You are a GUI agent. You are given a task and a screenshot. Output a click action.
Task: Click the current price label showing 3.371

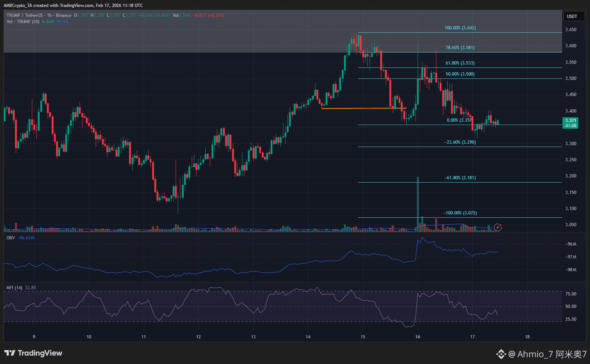[571, 120]
